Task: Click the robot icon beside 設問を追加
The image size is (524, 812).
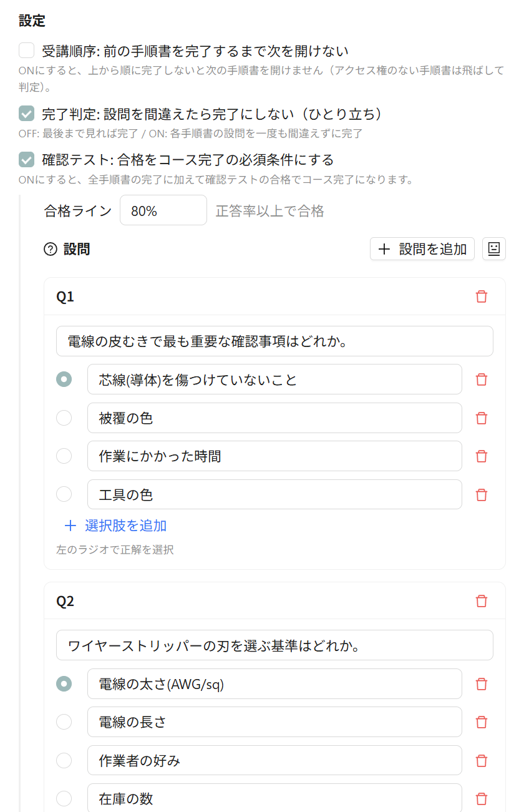Action: [494, 249]
